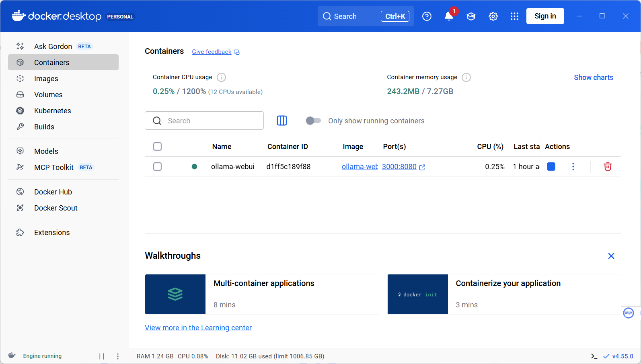Open the help question mark icon

point(427,16)
